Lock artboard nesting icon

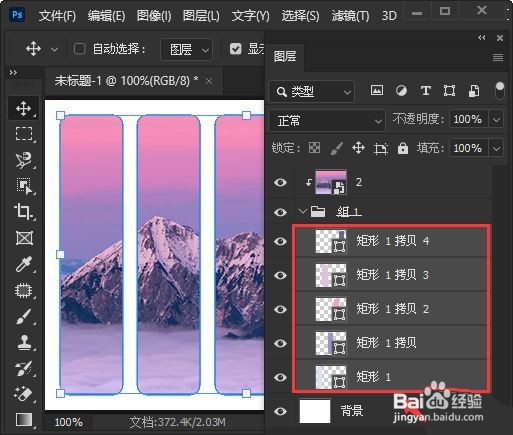coord(381,148)
